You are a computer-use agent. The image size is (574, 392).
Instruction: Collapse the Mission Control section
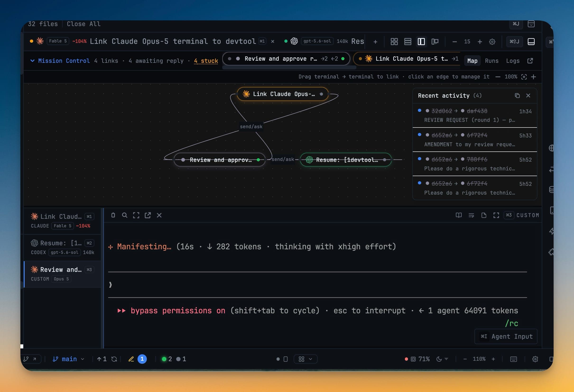point(32,61)
